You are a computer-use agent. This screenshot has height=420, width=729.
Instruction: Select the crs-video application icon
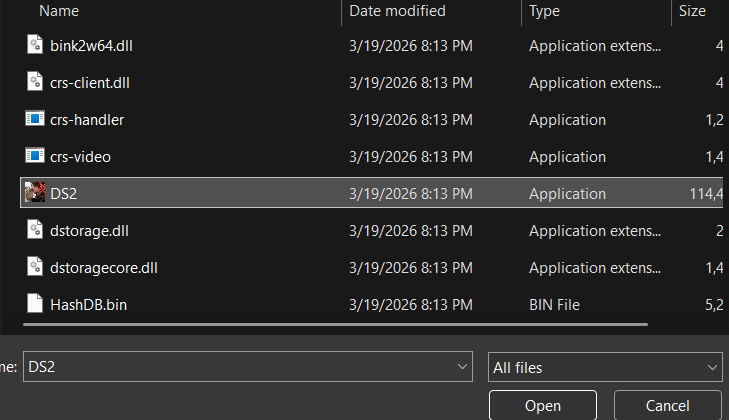[x=35, y=156]
